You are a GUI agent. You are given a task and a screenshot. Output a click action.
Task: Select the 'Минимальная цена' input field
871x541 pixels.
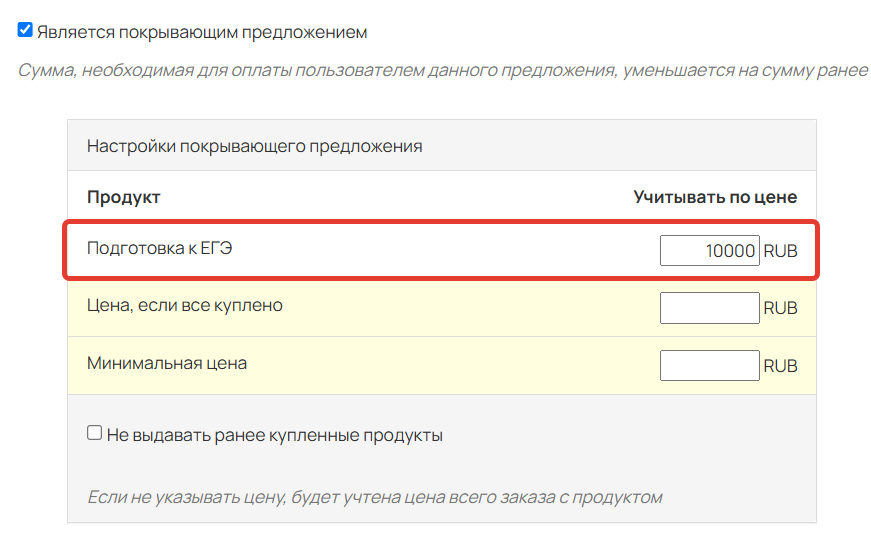[x=709, y=365]
